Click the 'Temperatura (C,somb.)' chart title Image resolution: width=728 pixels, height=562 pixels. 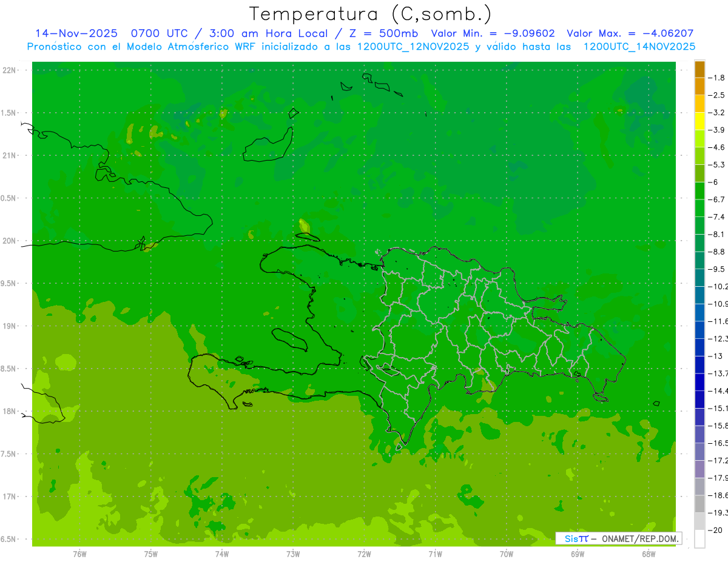pyautogui.click(x=370, y=14)
